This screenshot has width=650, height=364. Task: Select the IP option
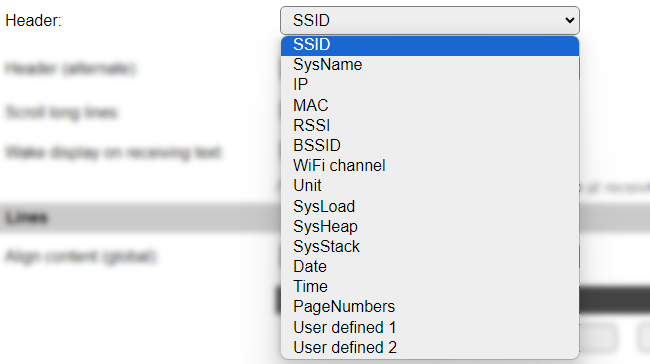430,85
